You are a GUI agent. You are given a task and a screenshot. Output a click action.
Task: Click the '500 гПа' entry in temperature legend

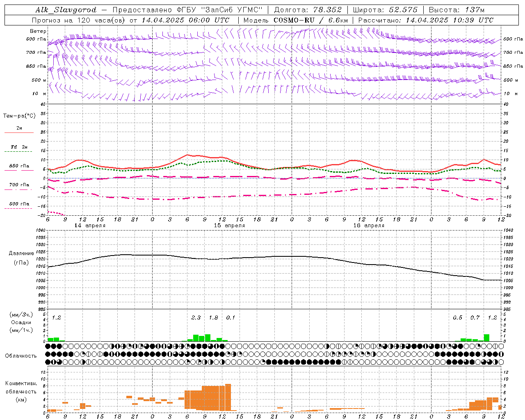coord(19,204)
